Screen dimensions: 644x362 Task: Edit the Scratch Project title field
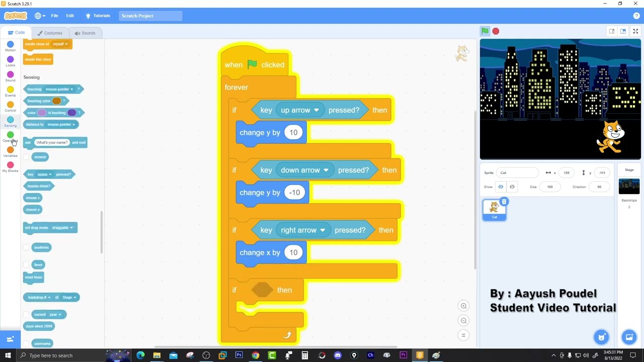click(150, 16)
